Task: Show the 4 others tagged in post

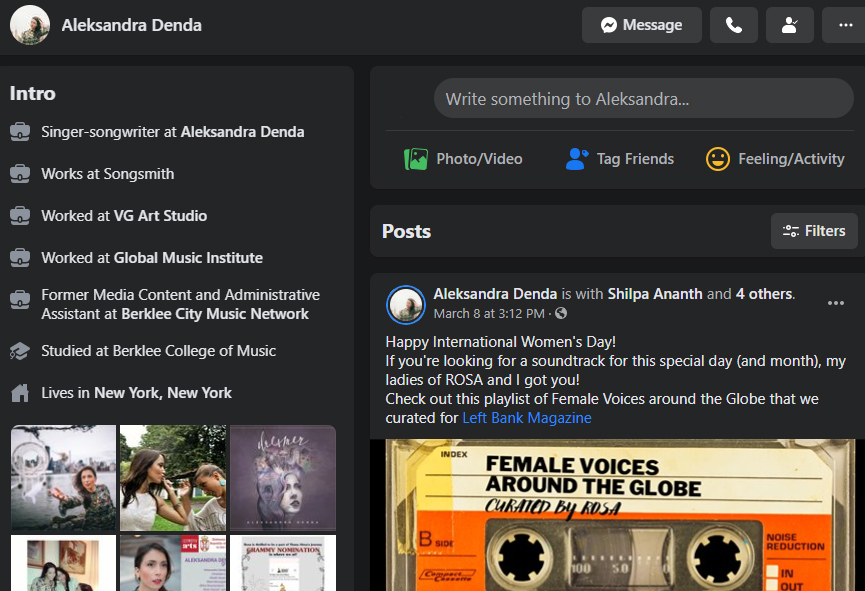Action: [x=764, y=294]
